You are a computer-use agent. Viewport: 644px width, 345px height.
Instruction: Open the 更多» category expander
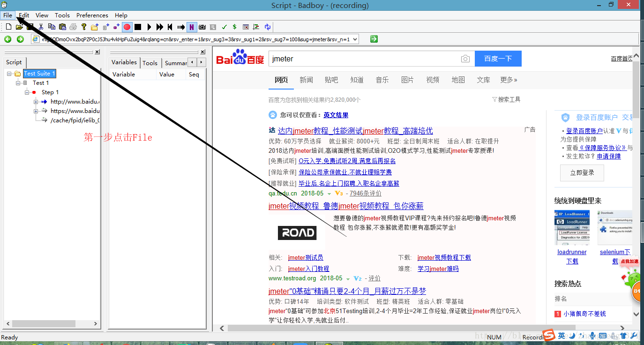(509, 80)
